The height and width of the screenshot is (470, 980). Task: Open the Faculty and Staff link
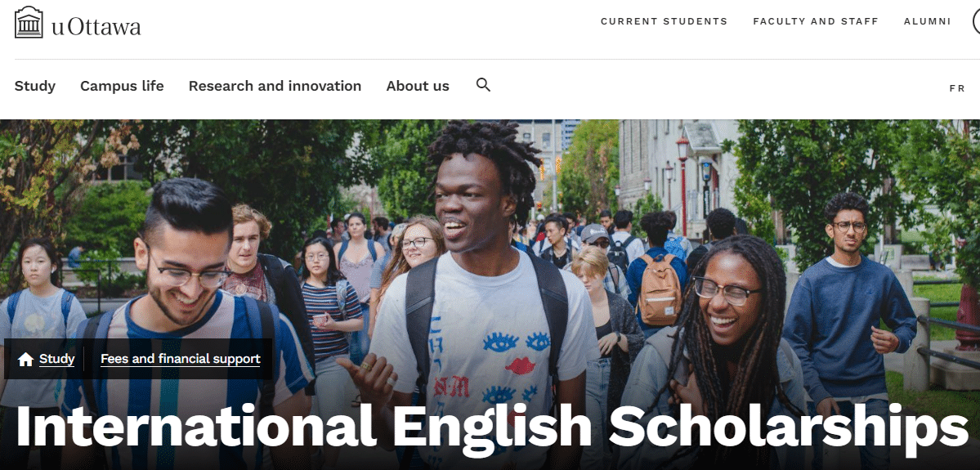pos(816,21)
